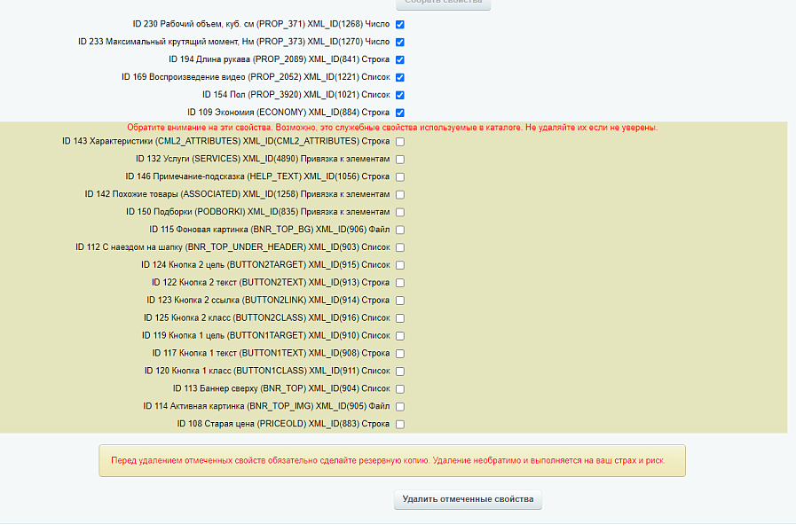
Task: Check ID 132 Услуги SERVICES checkbox
Action: (x=400, y=160)
